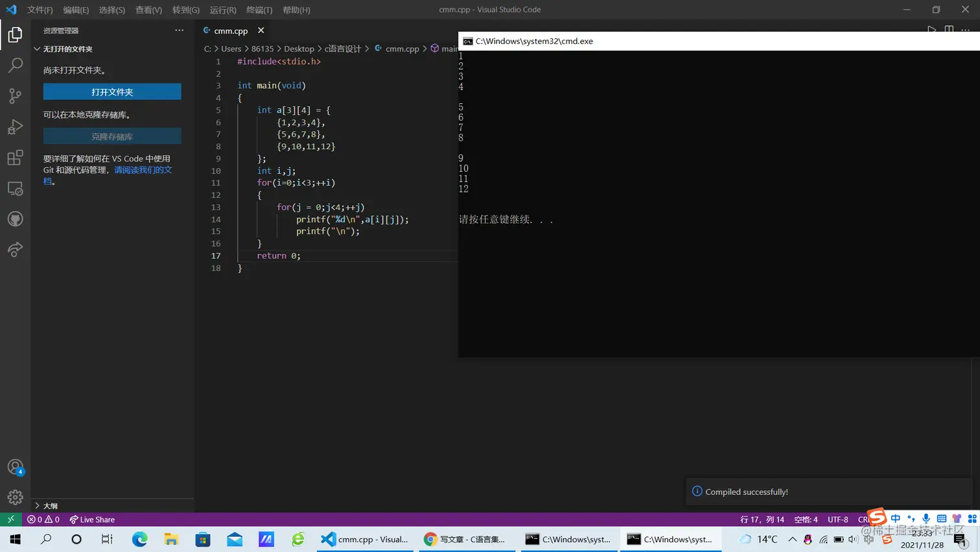Go to line via 行 17, 列 14
Screen dimensions: 980x552
click(762, 520)
